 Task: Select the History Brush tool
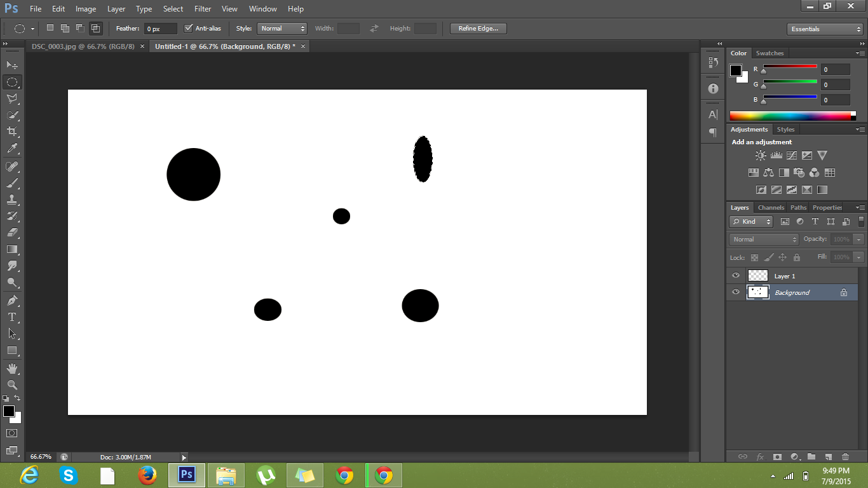coord(12,216)
